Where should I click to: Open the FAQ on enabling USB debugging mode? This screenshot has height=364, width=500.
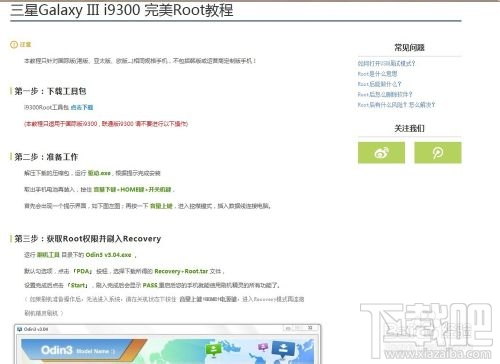tap(386, 63)
